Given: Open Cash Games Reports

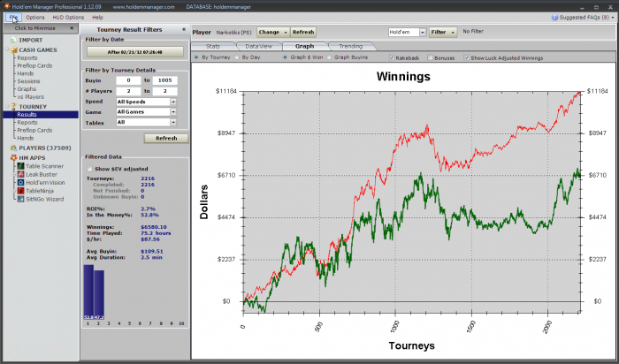Looking at the screenshot, I should 27,58.
